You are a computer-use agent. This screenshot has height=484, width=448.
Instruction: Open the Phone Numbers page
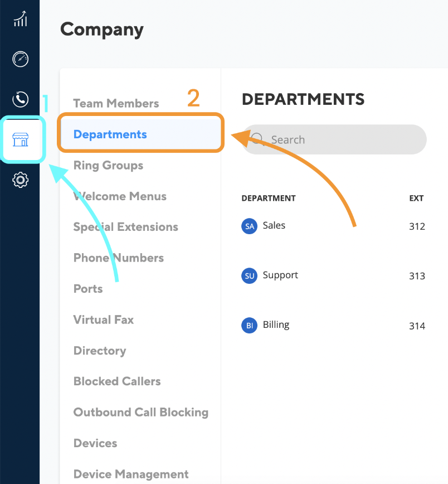119,258
